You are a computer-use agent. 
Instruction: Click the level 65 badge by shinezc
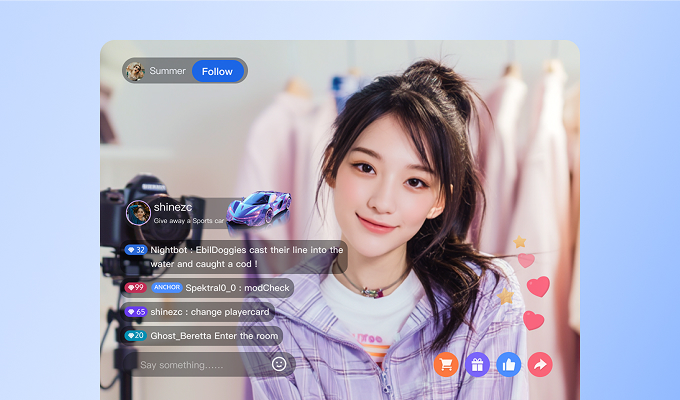[x=135, y=311]
